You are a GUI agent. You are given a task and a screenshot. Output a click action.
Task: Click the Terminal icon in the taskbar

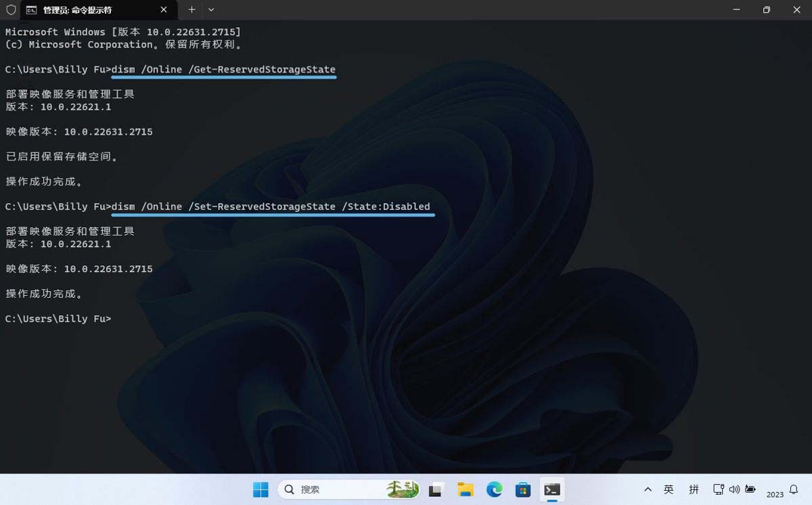point(552,489)
